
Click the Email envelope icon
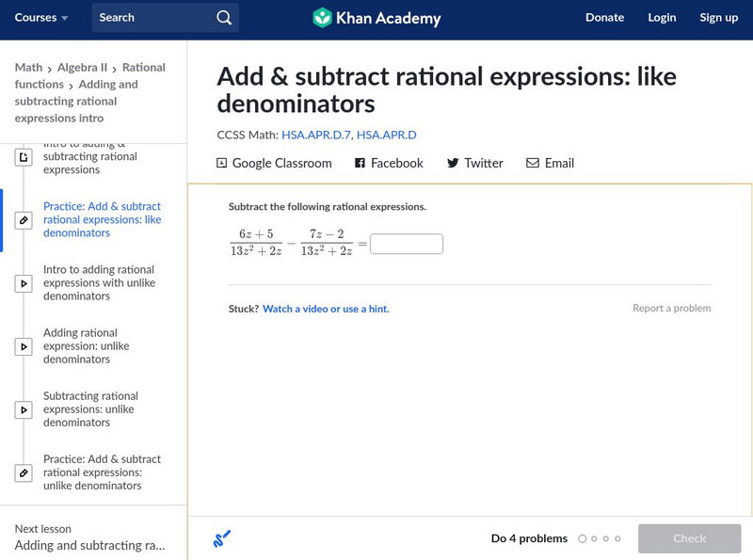[x=533, y=163]
